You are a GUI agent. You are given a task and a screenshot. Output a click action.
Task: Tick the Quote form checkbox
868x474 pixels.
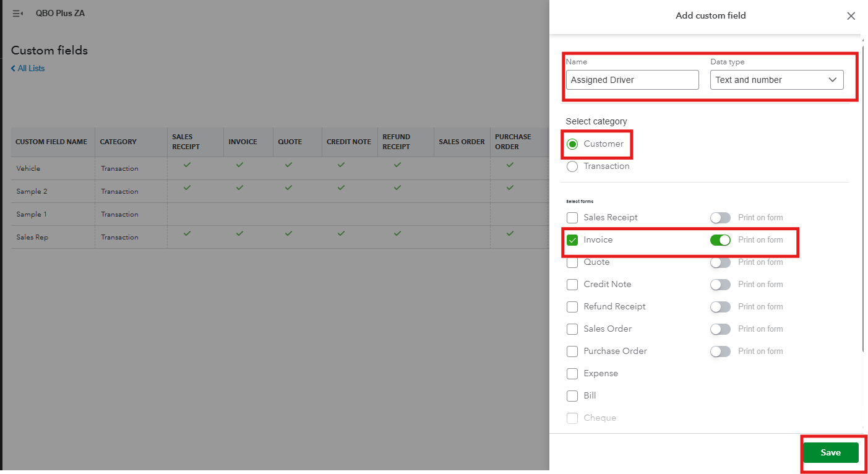point(572,262)
